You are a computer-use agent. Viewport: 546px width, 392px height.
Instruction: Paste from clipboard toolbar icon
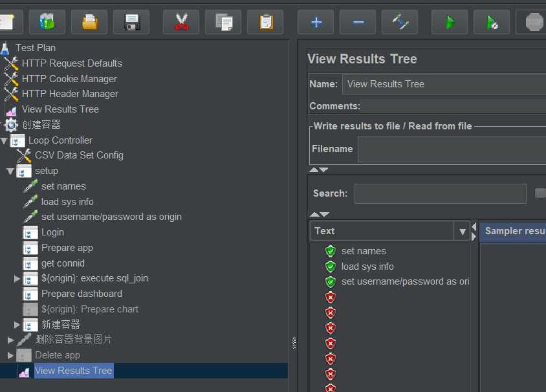tap(265, 22)
